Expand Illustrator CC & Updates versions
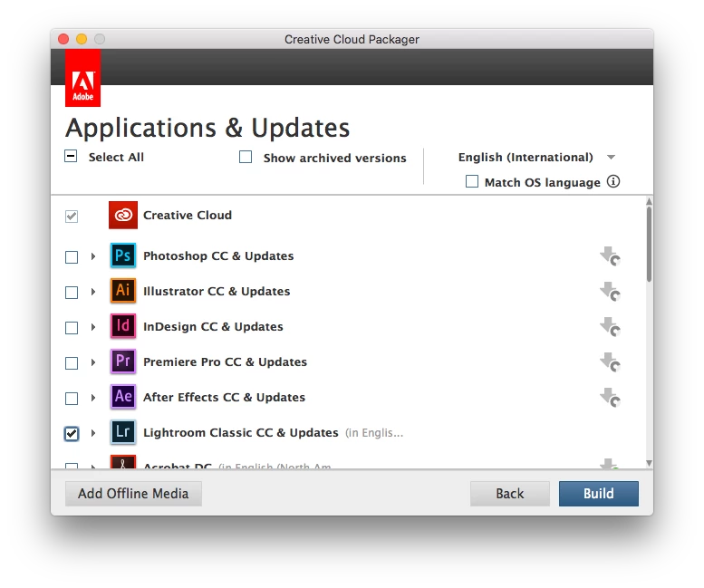 (93, 292)
